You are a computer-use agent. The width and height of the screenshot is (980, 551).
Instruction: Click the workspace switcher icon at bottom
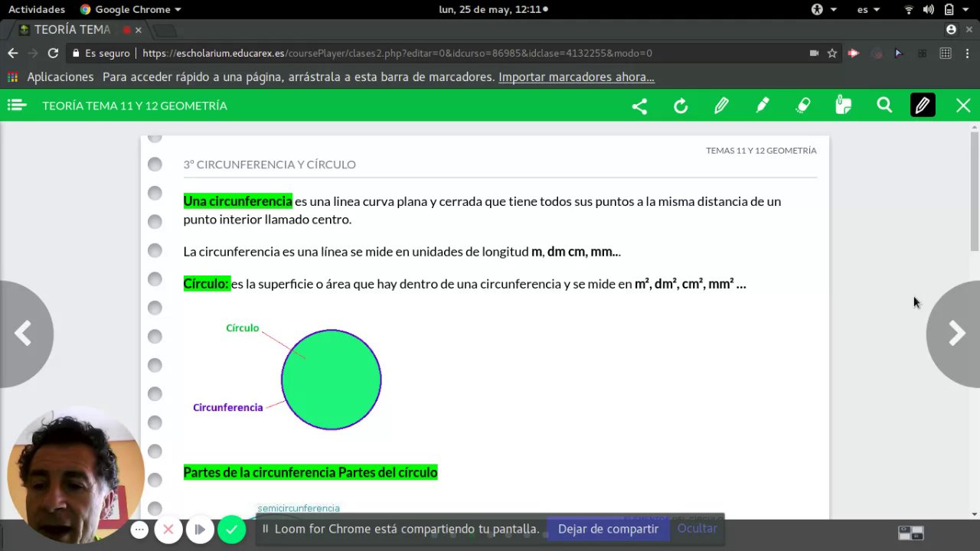pos(911,533)
